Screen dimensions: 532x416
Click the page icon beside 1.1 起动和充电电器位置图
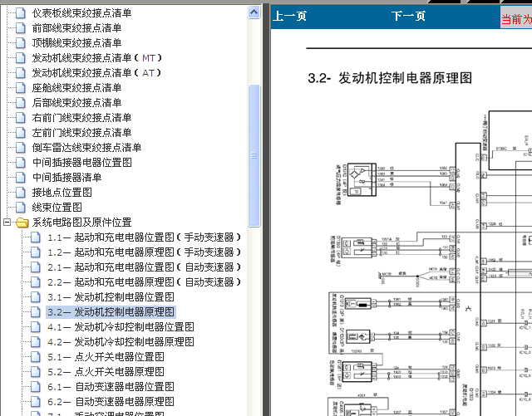[x=35, y=237]
